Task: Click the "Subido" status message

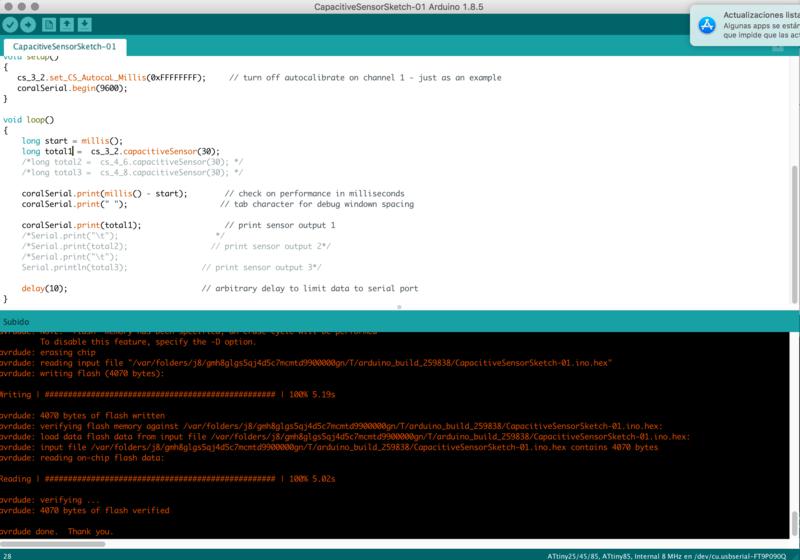Action: click(x=16, y=322)
